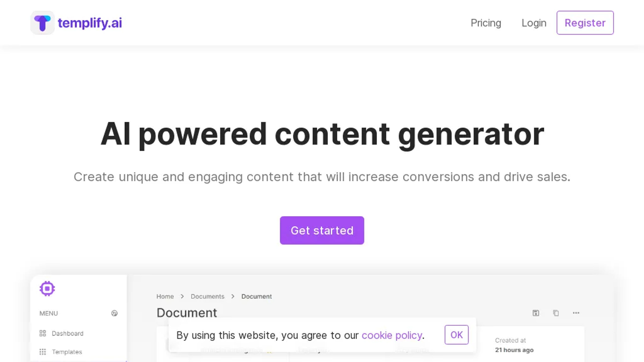644x362 pixels.
Task: Click OK to accept cookie policy
Action: [457, 335]
